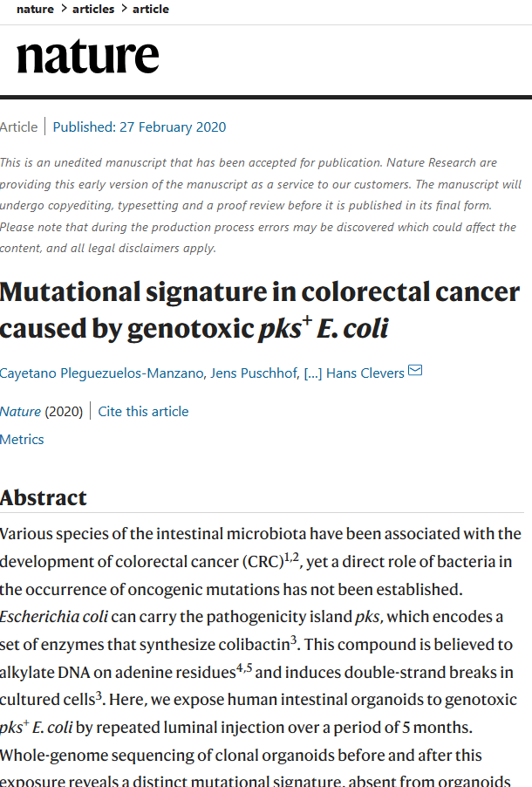Click the email envelope icon beside Hans Clevers

click(x=415, y=371)
